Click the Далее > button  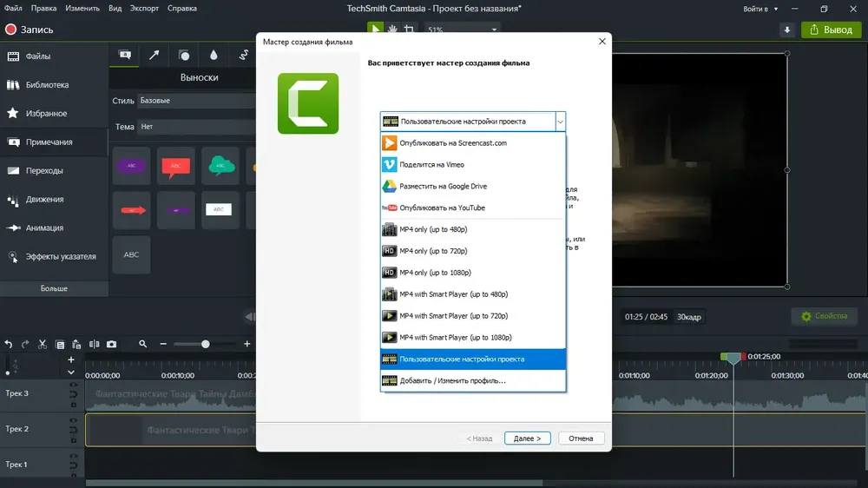click(x=527, y=439)
